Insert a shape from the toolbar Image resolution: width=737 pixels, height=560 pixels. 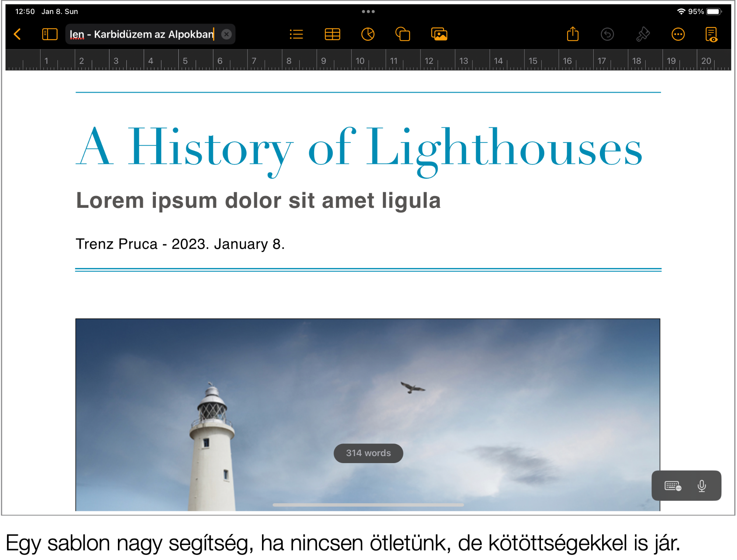402,34
